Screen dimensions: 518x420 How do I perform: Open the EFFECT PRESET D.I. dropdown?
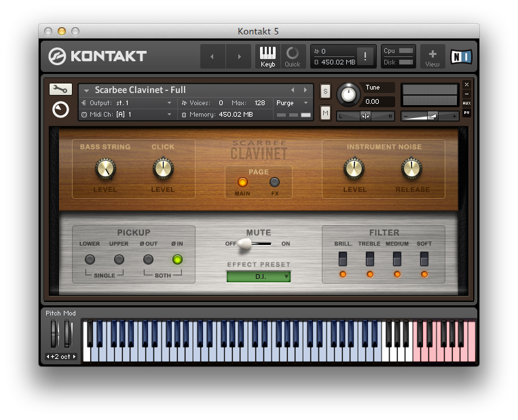click(x=259, y=276)
